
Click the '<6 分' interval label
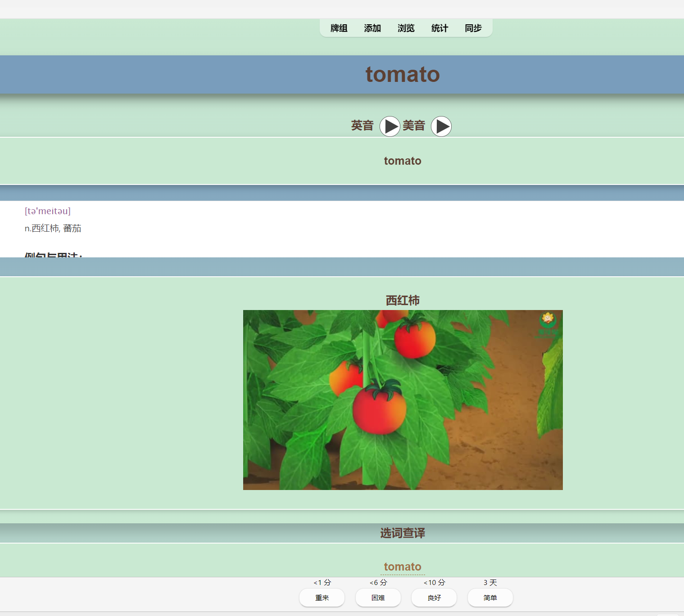378,582
